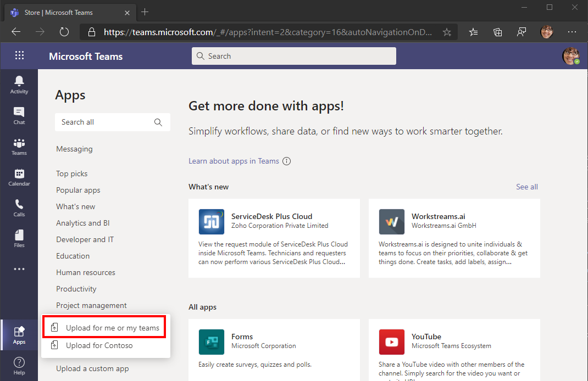Click See all for What's new
The width and height of the screenshot is (588, 381).
[526, 187]
